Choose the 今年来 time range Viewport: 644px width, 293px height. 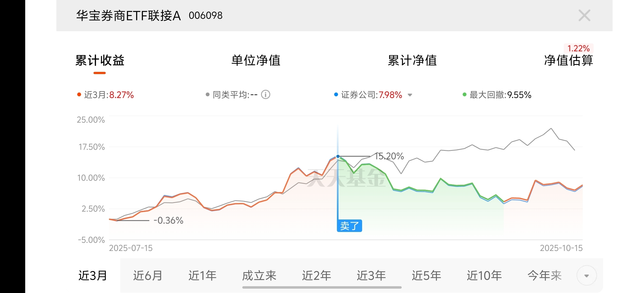click(x=544, y=276)
